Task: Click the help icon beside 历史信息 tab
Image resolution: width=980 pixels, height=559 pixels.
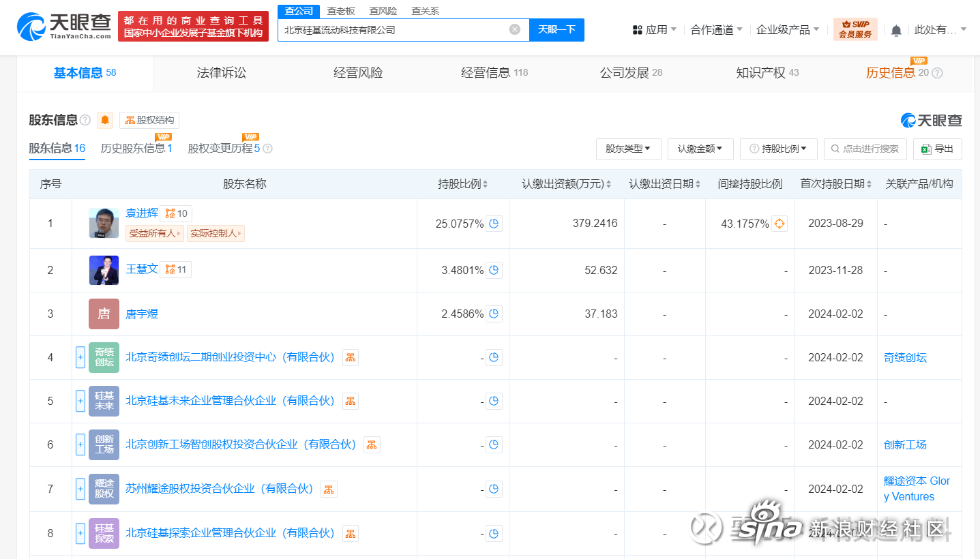Action: (937, 73)
